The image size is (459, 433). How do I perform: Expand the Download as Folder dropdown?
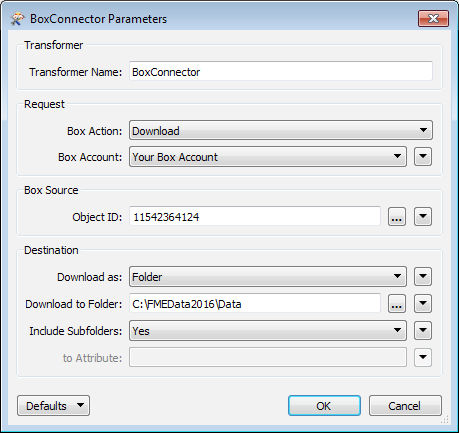point(268,276)
